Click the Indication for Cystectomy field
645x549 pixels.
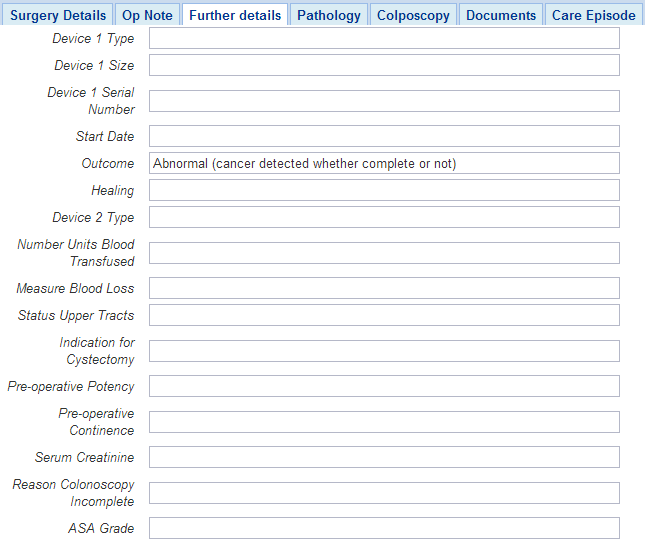384,351
